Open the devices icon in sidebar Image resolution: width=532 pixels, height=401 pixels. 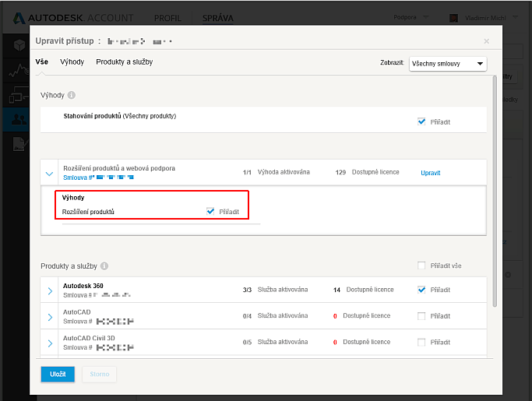[19, 95]
